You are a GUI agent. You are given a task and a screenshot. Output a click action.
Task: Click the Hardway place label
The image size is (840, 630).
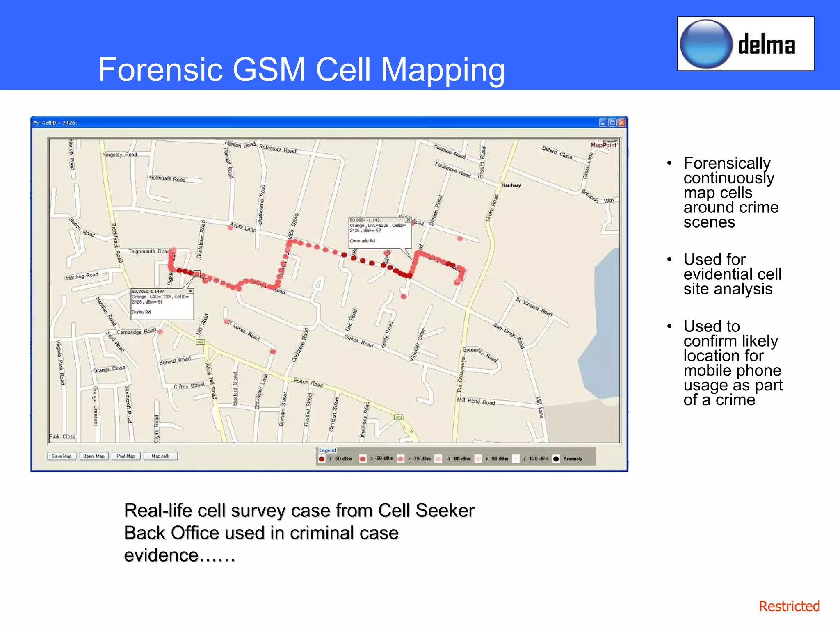[x=511, y=185]
